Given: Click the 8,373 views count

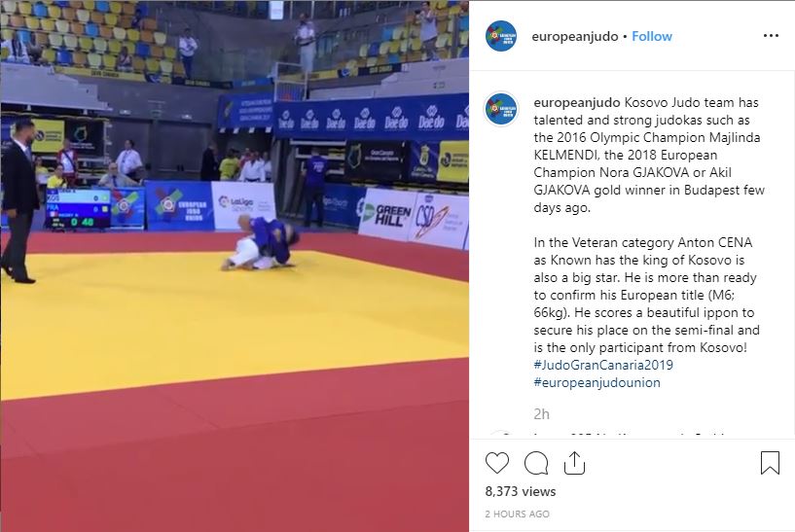Looking at the screenshot, I should pyautogui.click(x=521, y=491).
